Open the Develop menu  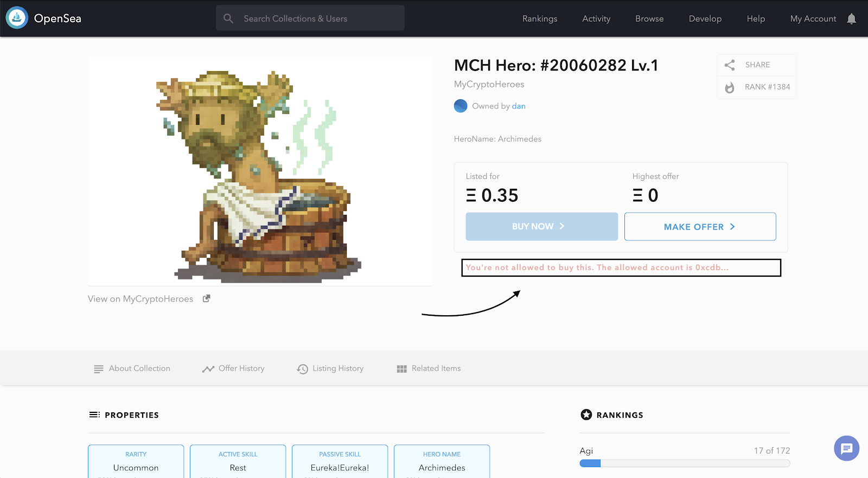[705, 18]
